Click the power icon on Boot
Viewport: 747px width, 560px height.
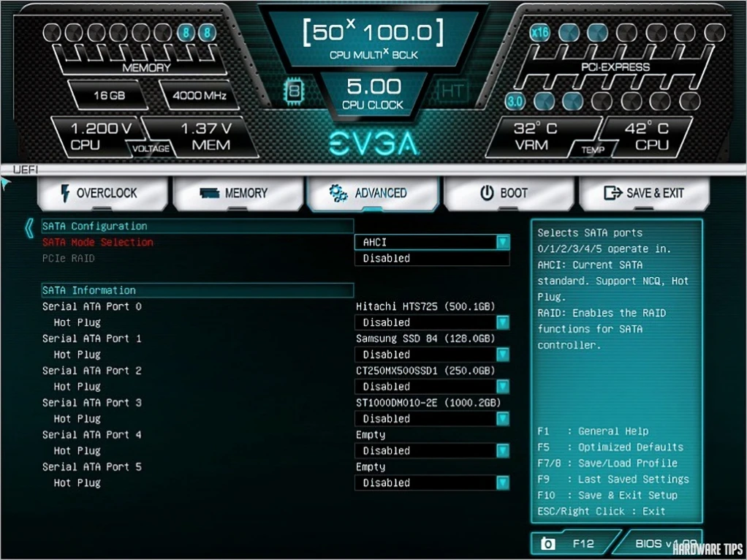pos(487,193)
